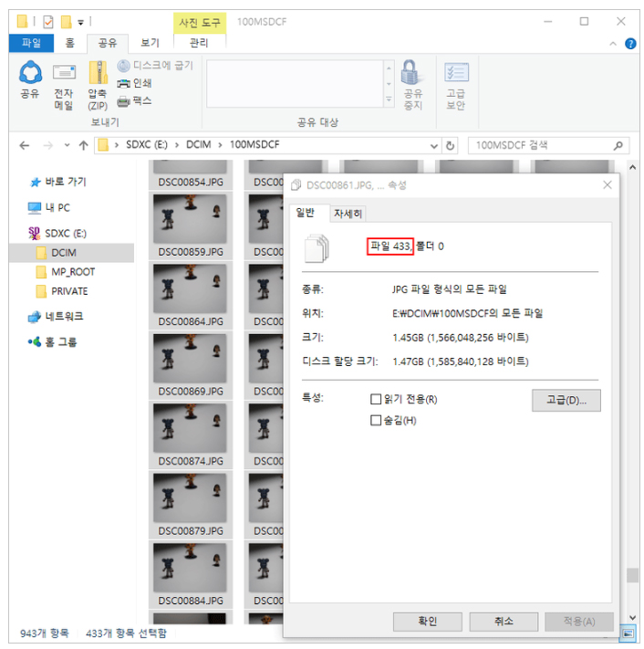Select Quick access (바로 가기) in sidebar
The width and height of the screenshot is (644, 649).
click(57, 182)
